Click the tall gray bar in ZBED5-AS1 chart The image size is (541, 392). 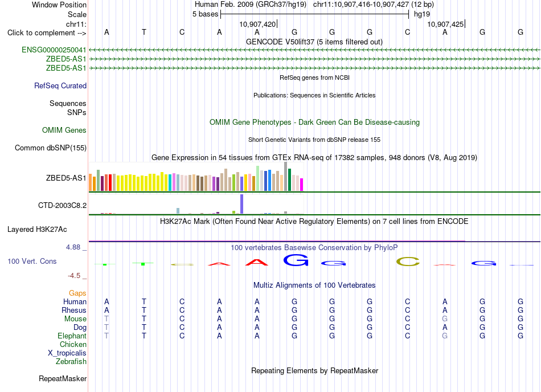(x=286, y=176)
